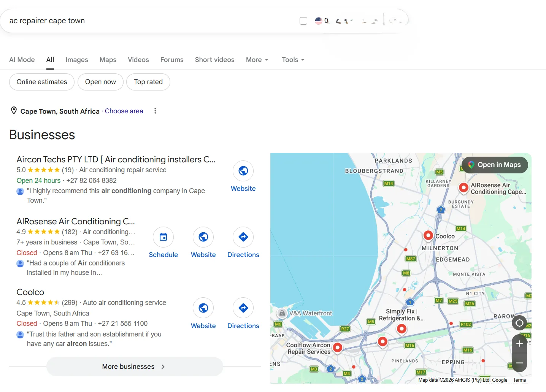Open the Forums tab
Viewport: 546px width, 392px height.
[x=172, y=60]
